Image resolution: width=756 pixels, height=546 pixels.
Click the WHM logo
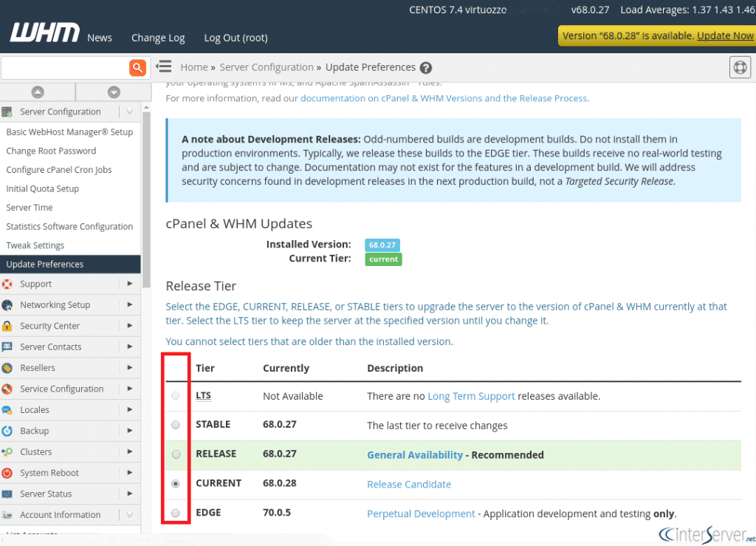pos(45,33)
